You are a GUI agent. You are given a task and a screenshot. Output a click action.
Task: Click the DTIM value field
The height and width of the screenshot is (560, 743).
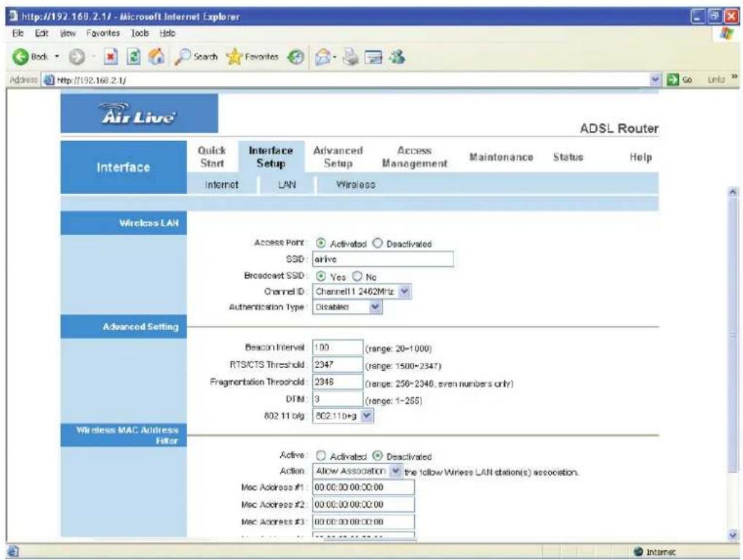338,399
